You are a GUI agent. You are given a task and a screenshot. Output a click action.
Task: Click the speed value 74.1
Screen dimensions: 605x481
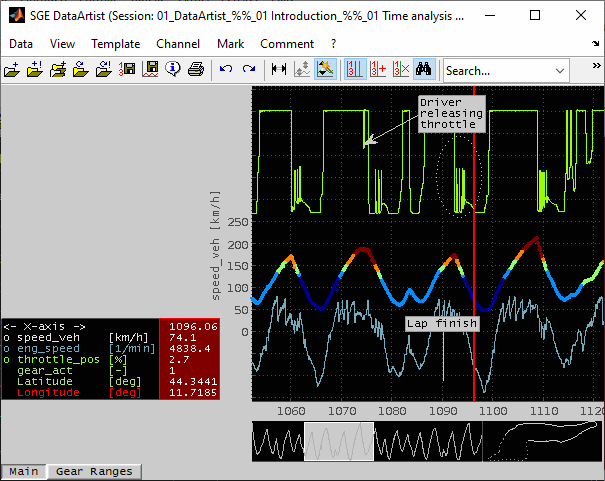[183, 338]
